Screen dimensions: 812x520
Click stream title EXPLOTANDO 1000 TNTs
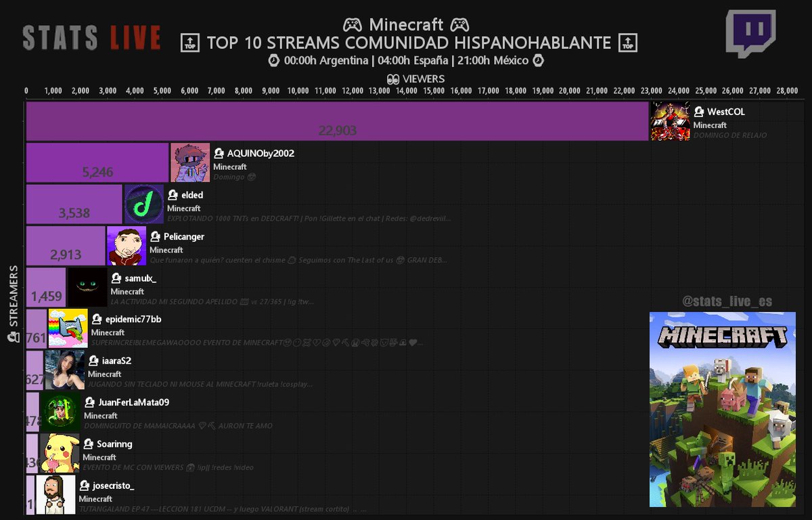point(309,218)
